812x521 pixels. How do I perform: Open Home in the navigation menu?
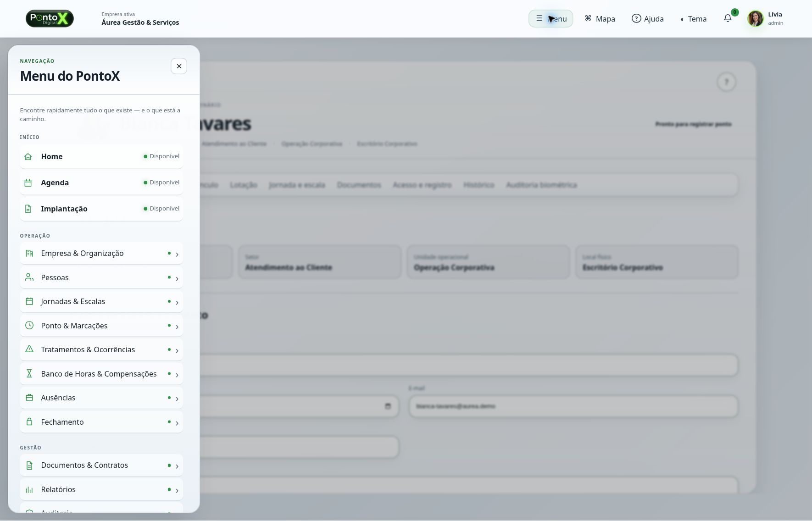(x=101, y=157)
